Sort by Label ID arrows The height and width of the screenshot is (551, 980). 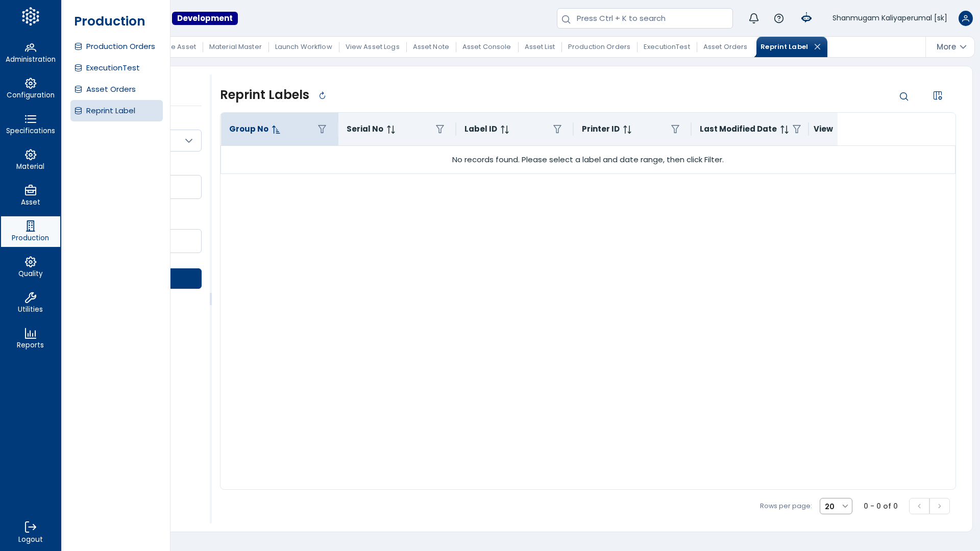[x=505, y=130]
